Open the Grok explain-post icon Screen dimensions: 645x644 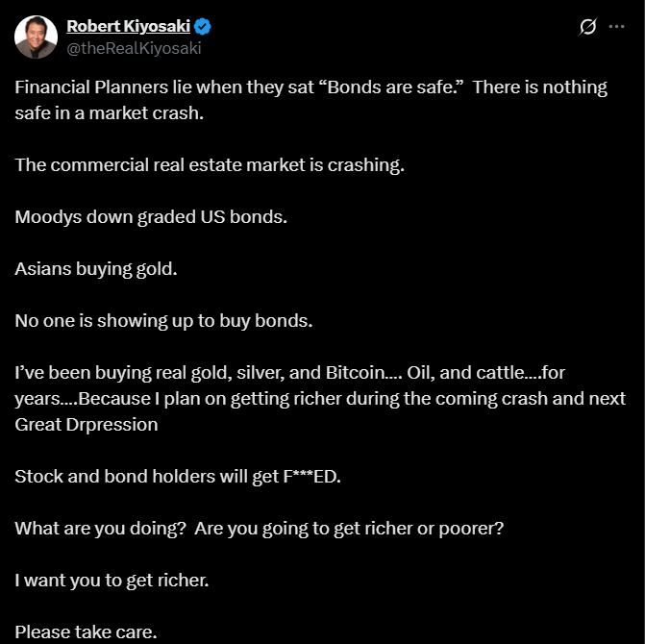click(587, 27)
